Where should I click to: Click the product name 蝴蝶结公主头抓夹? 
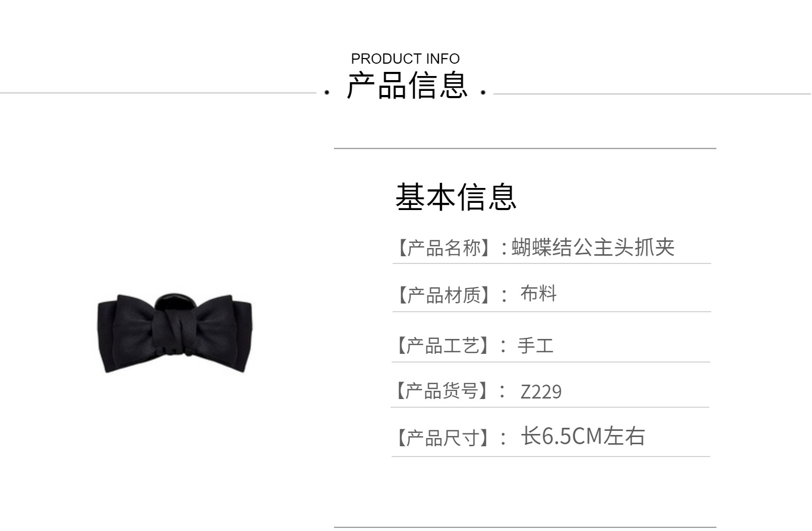(593, 247)
